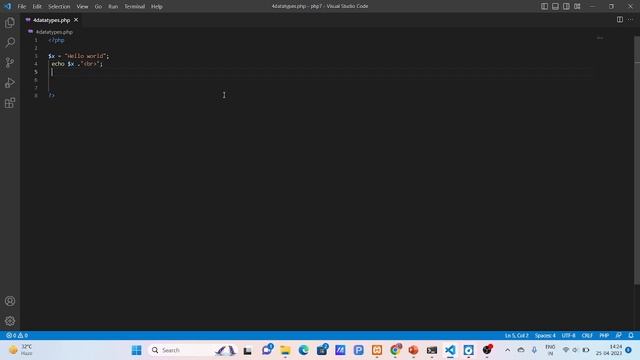Screen dimensions: 640x360
Task: Open the Extensions view
Action: (x=10, y=102)
